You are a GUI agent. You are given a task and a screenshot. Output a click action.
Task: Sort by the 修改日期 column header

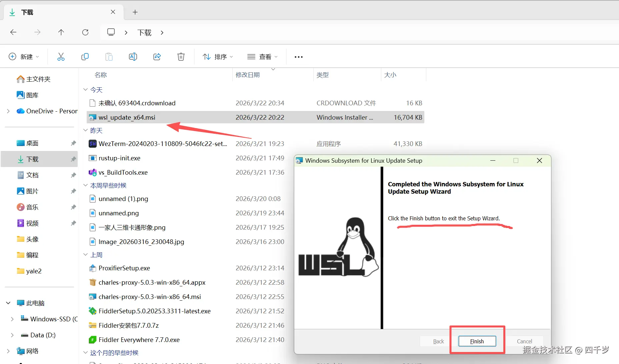point(248,75)
